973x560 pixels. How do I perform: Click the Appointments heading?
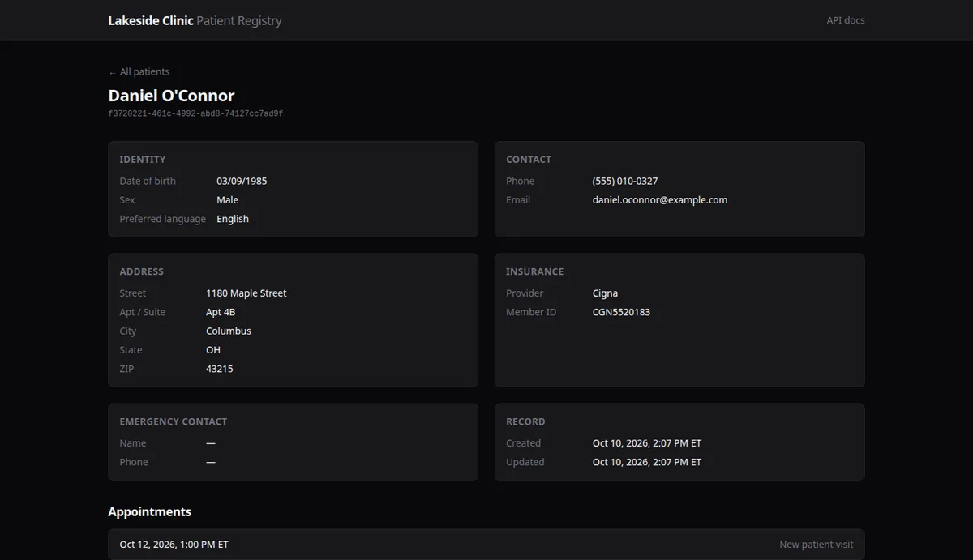tap(150, 511)
